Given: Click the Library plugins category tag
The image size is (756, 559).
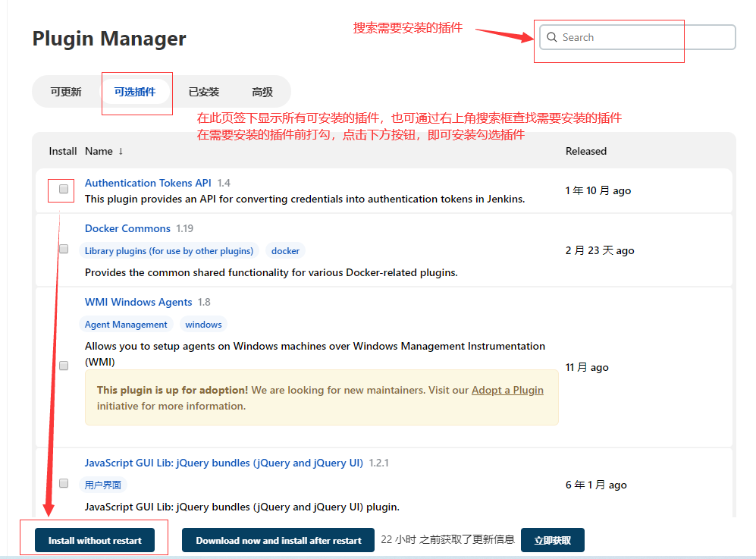Looking at the screenshot, I should 169,251.
